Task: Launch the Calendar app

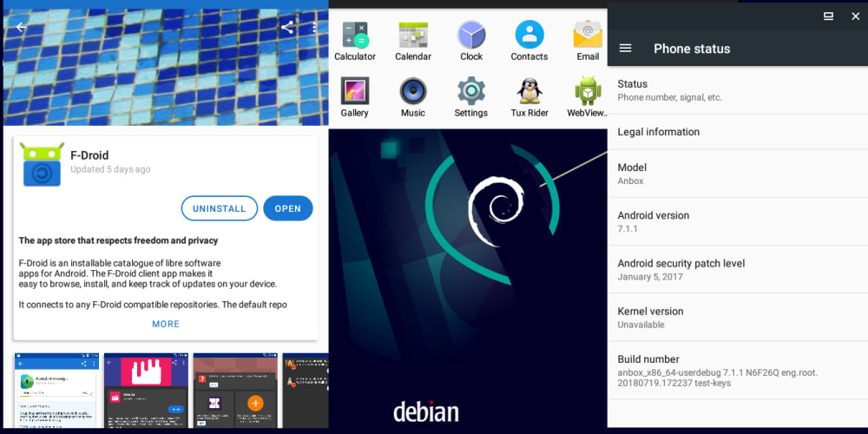Action: [413, 41]
